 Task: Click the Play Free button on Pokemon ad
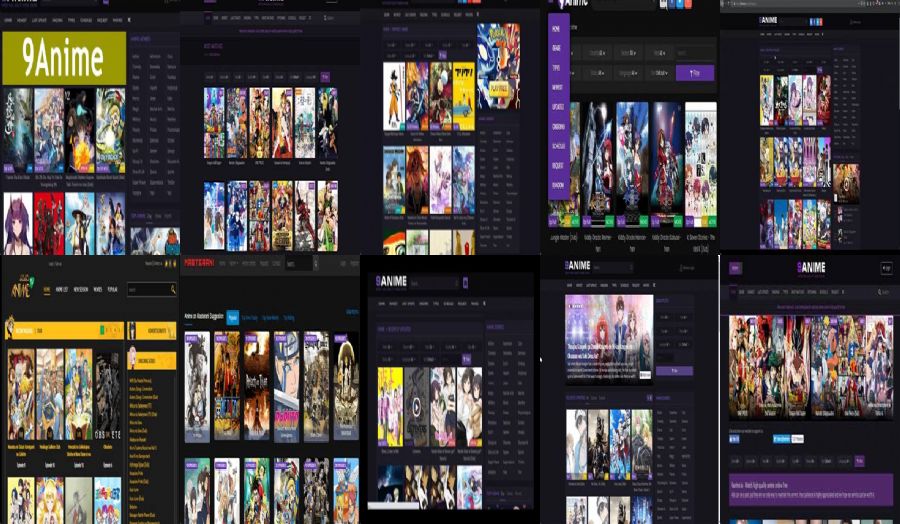[499, 90]
